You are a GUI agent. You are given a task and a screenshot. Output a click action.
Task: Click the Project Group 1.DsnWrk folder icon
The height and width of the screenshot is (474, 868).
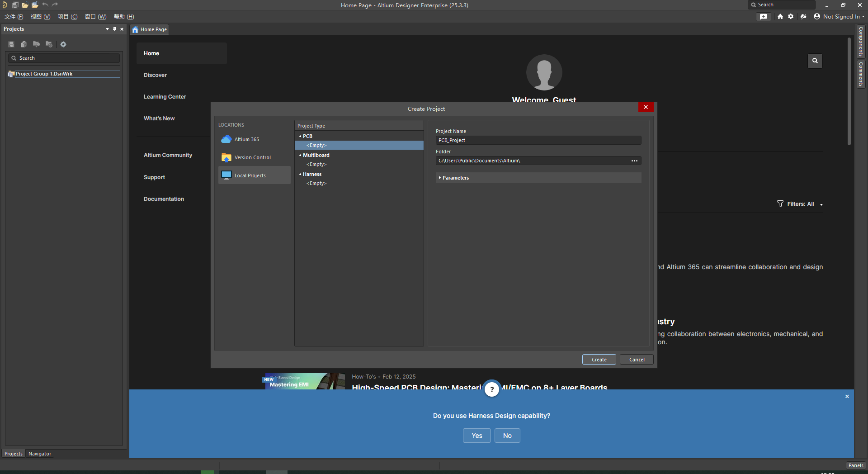tap(11, 74)
